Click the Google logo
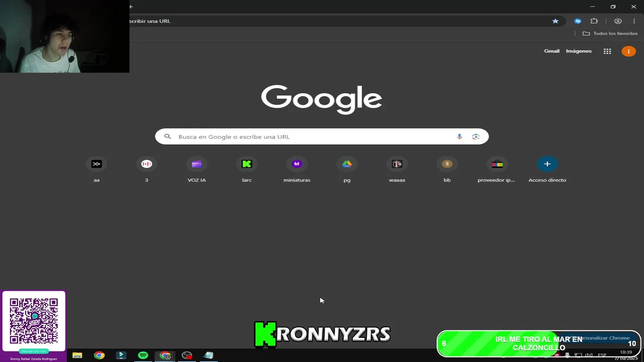 click(x=321, y=99)
